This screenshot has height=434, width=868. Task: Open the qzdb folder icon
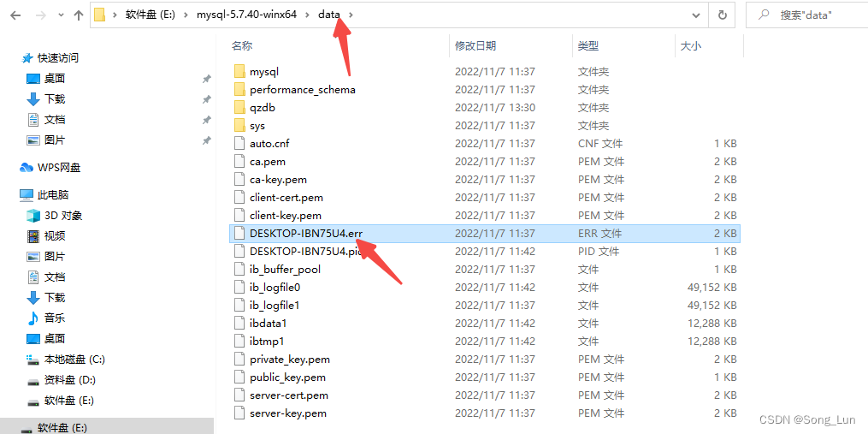click(239, 108)
